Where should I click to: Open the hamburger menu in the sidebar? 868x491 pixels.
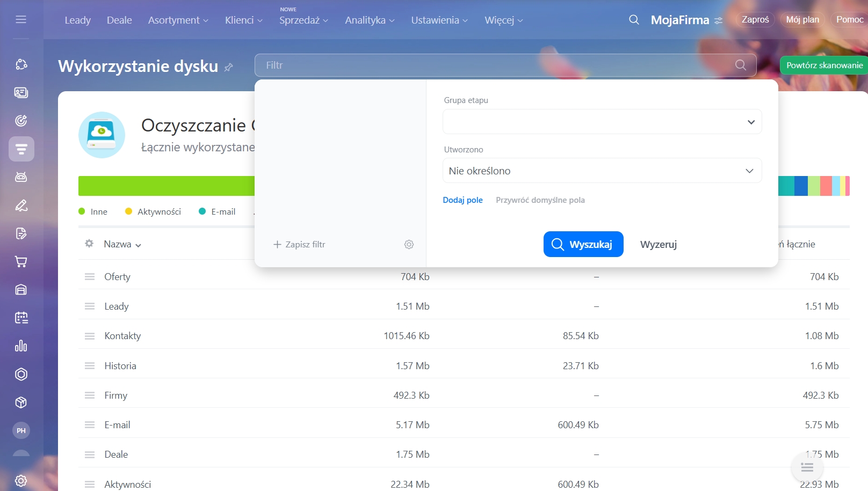click(x=21, y=20)
